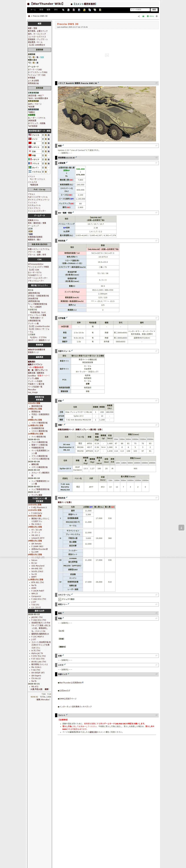The image size is (186, 868).
Task: Click the American flag icon in the sidebar
Action: [30, 135]
